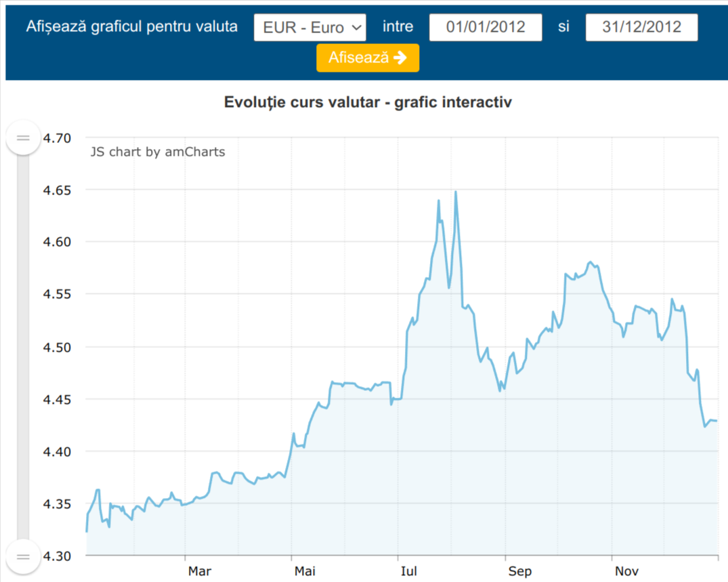
Task: Click the middle of the vertical scrollbar track
Action: pos(23,347)
